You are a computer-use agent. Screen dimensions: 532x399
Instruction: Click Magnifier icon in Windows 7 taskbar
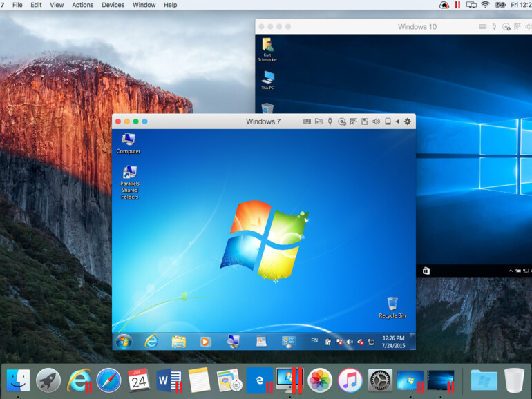(233, 342)
